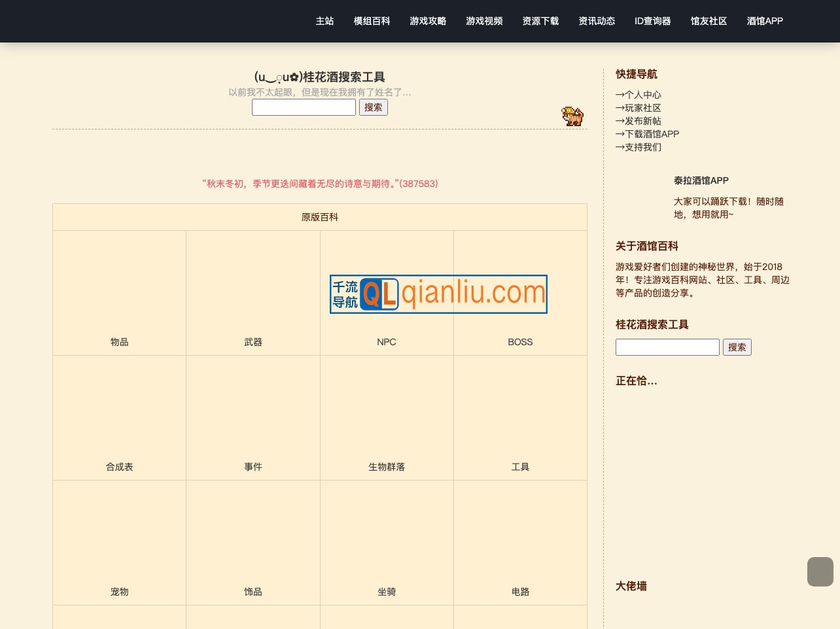Select the ID查询器 navigation item
This screenshot has width=840, height=629.
point(652,21)
